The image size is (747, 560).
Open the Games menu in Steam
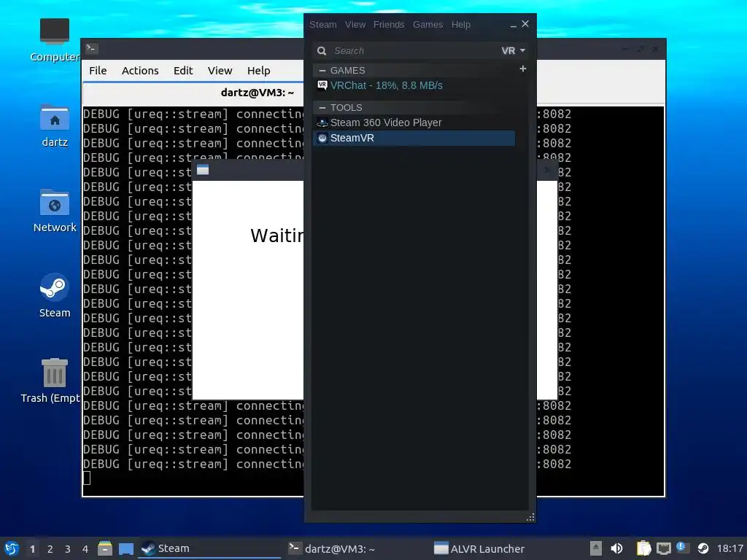[427, 24]
